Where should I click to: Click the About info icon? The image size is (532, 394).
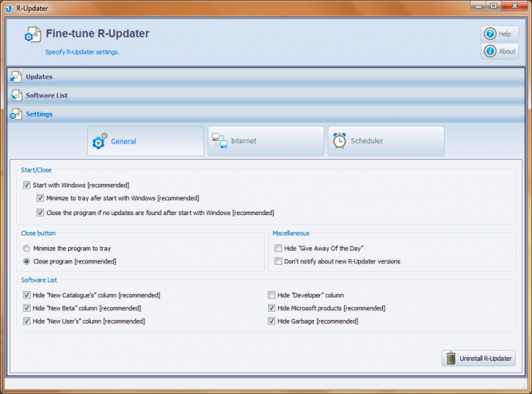click(490, 51)
